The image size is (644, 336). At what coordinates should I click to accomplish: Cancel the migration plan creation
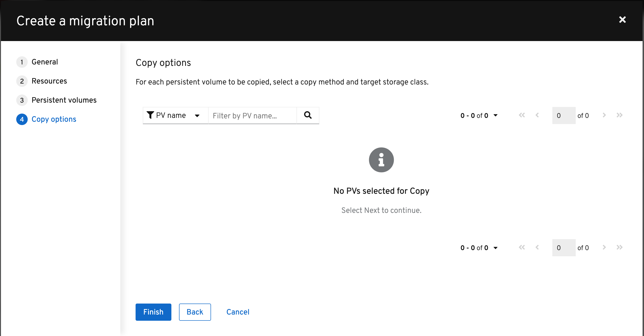pyautogui.click(x=238, y=312)
